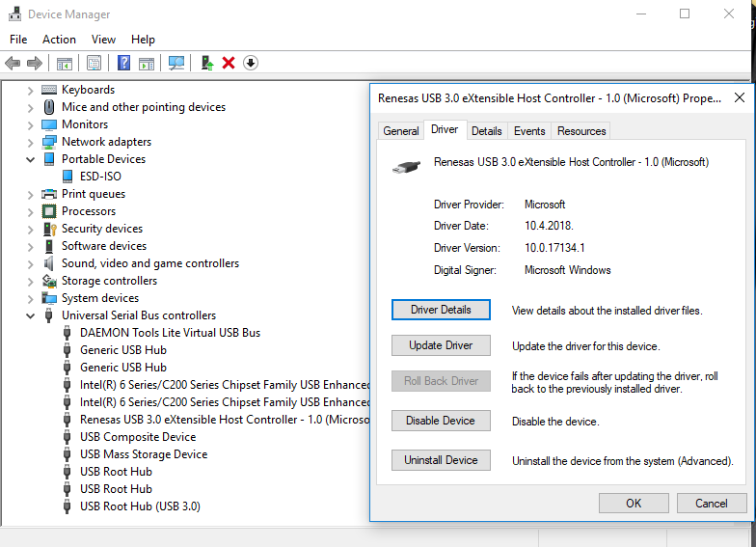
Task: Click the Forward arrow toolbar icon
Action: click(x=35, y=63)
